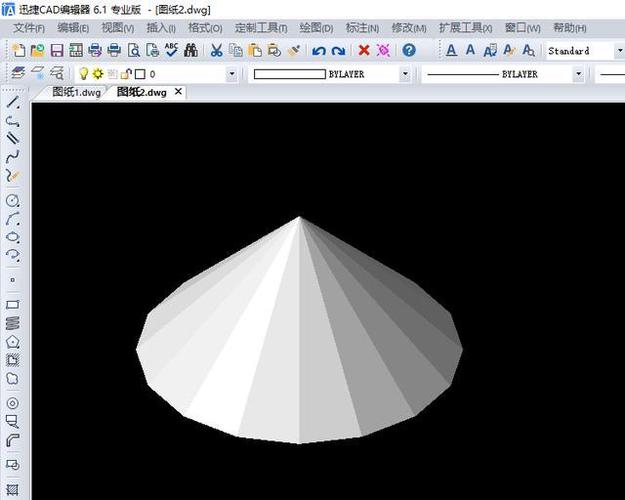Toggle layer on/off light bulb icon
Viewport: 625px width, 500px height.
click(x=84, y=74)
